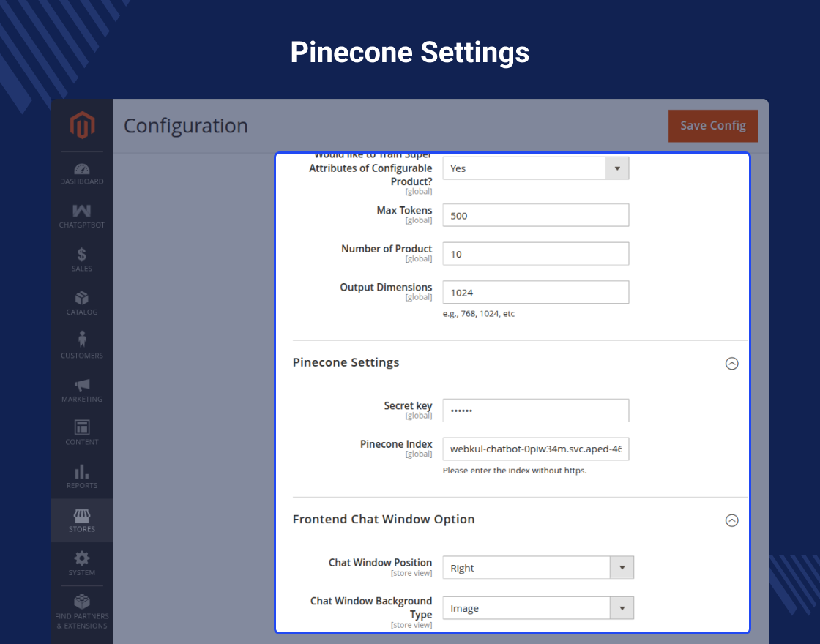The width and height of the screenshot is (820, 644).
Task: Click the Pinecone Settings section heading
Action: [346, 362]
